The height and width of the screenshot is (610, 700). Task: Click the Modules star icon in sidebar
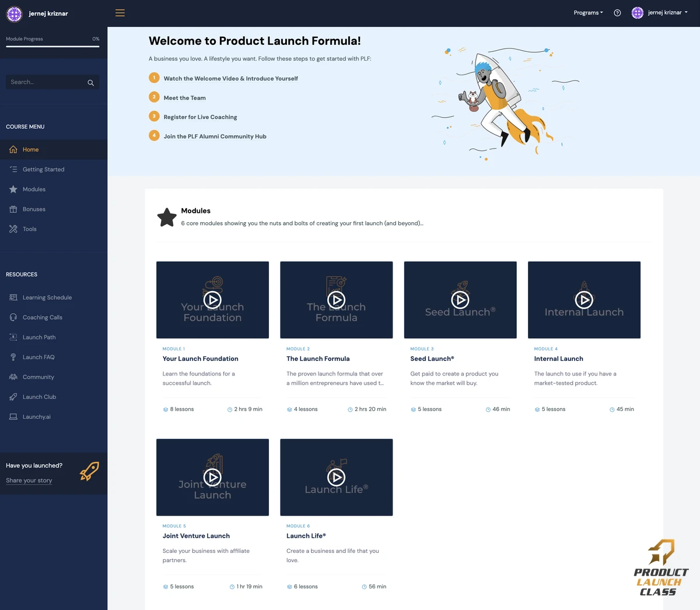(13, 190)
